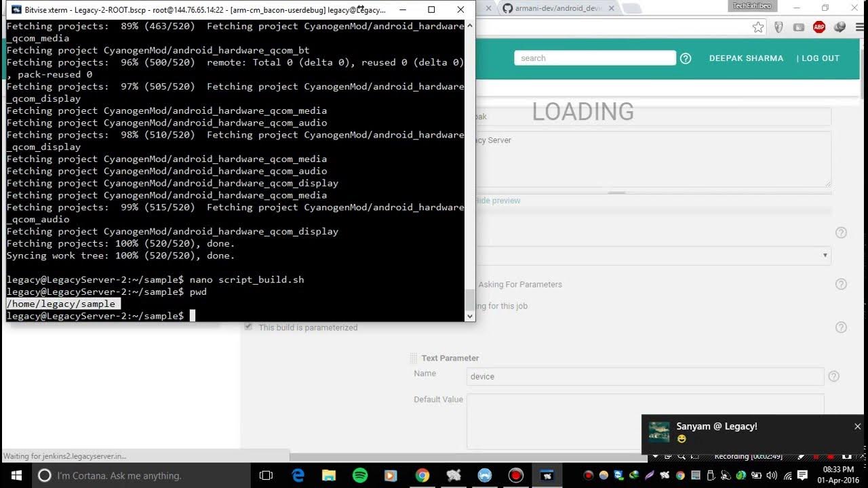Click the Name field containing 'device'
The width and height of the screenshot is (868, 488).
pos(645,376)
